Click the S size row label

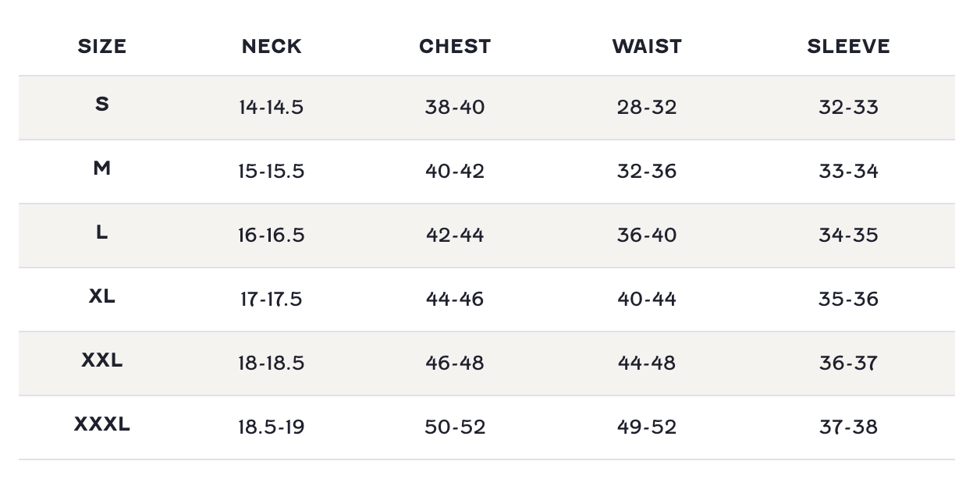pos(102,105)
